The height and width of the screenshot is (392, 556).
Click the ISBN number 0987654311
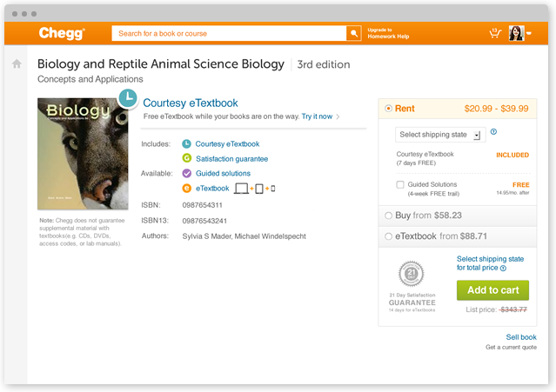tap(202, 205)
